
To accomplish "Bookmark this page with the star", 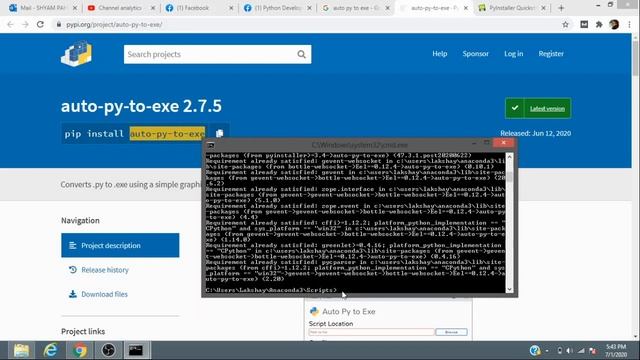I will [565, 24].
